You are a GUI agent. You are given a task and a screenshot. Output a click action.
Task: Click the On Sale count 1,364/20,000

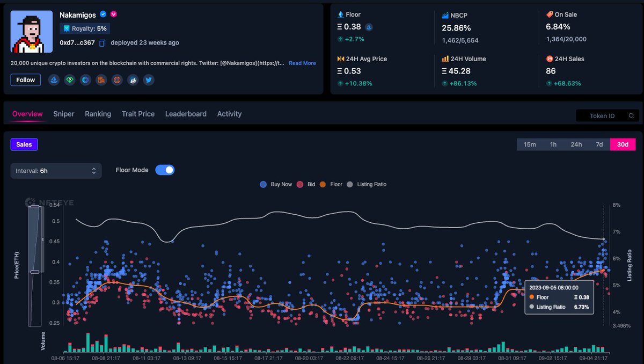(x=566, y=39)
